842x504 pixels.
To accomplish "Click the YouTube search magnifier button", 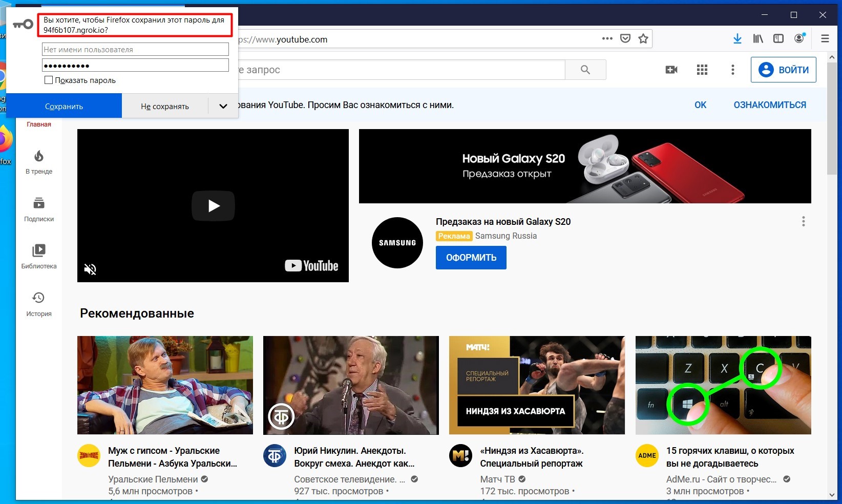I will point(585,70).
